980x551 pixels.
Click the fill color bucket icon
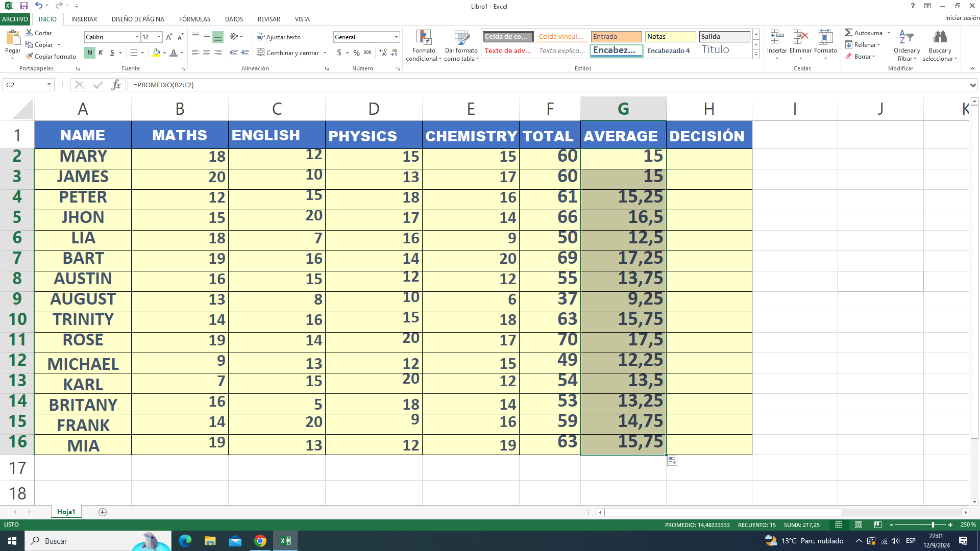[x=156, y=53]
